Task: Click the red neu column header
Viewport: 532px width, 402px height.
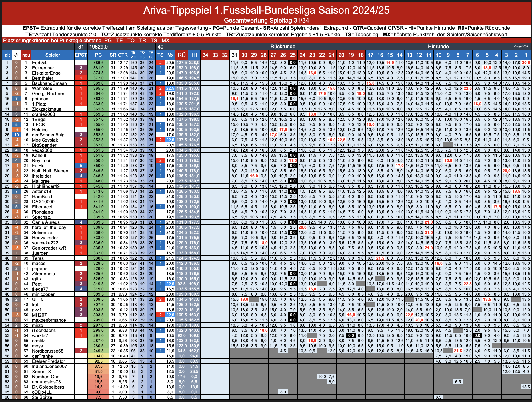Action: pos(26,55)
